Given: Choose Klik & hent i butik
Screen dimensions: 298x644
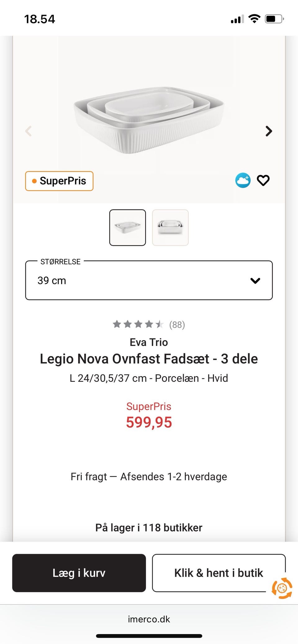Looking at the screenshot, I should coord(218,573).
